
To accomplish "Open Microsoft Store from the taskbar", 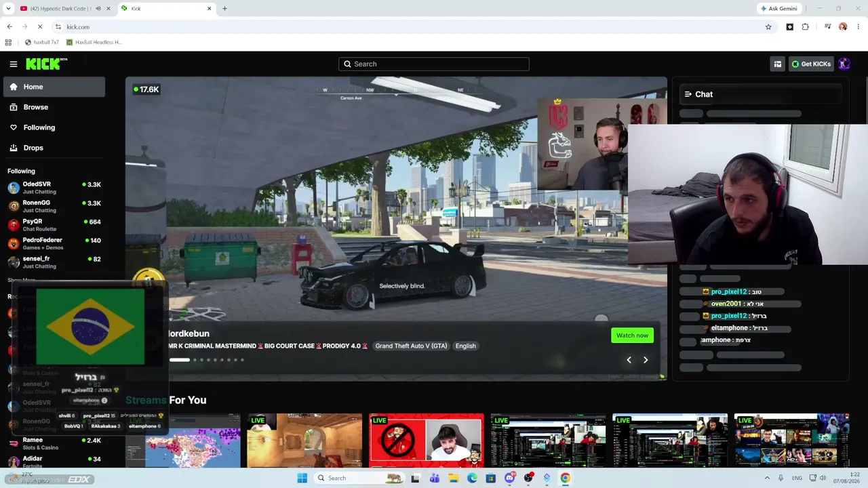I will coord(491,478).
